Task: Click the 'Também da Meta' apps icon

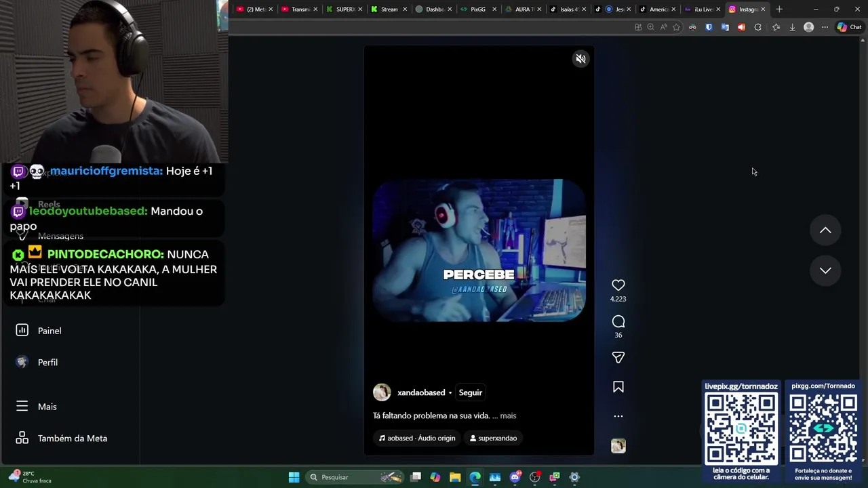Action: [22, 438]
